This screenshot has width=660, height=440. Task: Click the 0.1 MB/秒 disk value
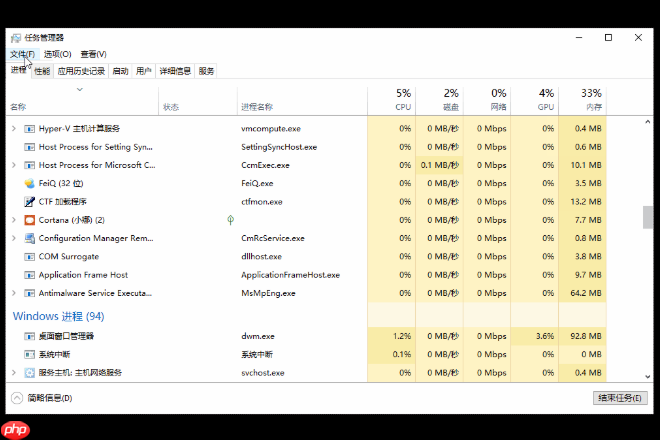click(439, 165)
